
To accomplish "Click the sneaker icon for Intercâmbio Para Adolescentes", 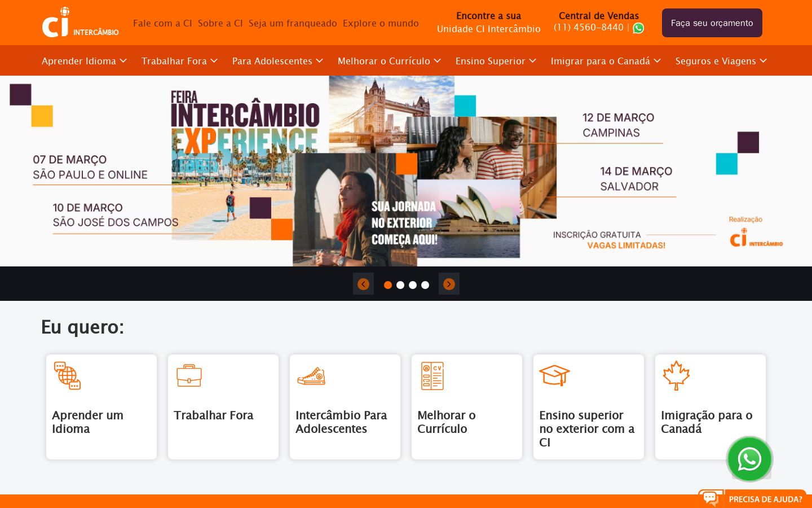I will coord(311,376).
